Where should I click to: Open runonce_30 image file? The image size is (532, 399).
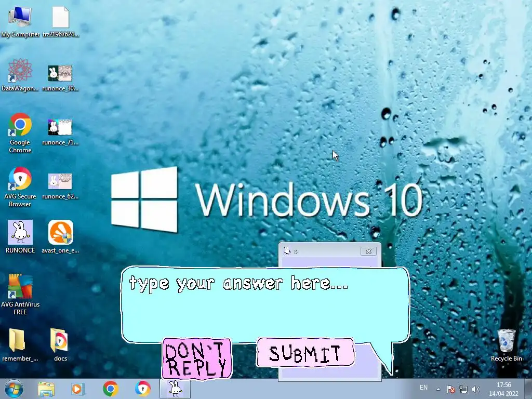click(x=60, y=78)
